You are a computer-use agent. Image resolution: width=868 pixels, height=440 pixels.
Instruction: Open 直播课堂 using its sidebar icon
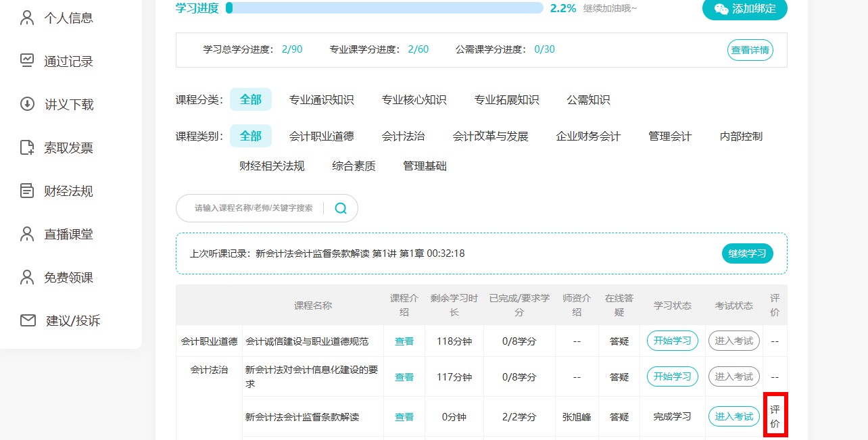[27, 234]
